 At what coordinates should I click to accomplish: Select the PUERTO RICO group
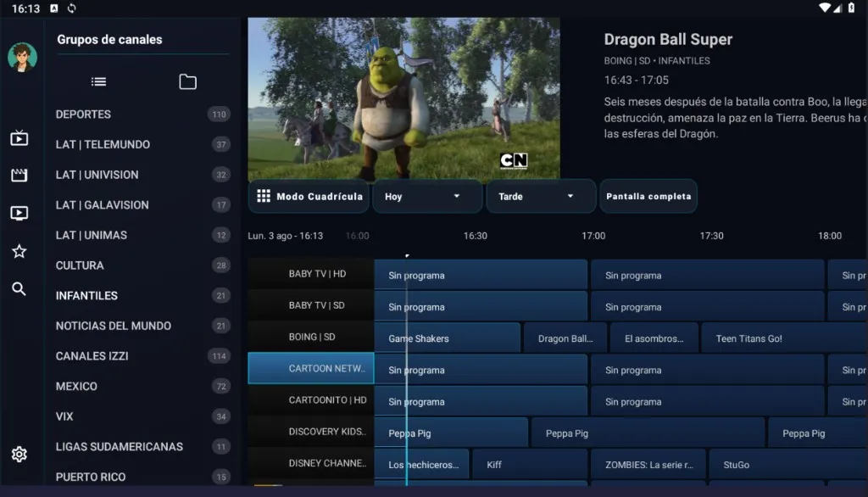(142, 477)
